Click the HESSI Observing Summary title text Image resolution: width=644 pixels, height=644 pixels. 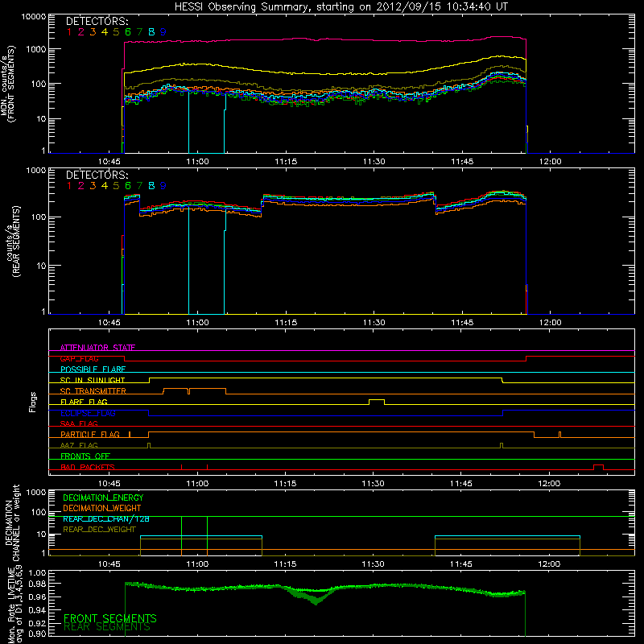tap(341, 7)
